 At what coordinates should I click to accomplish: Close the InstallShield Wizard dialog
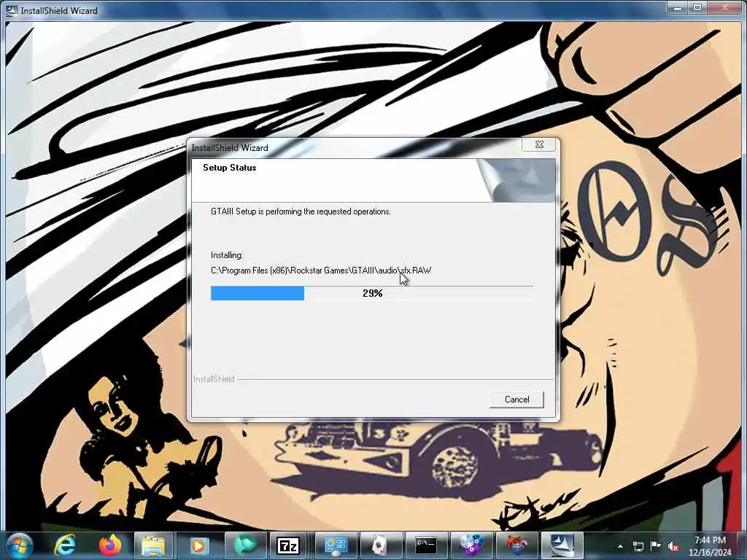pos(539,144)
